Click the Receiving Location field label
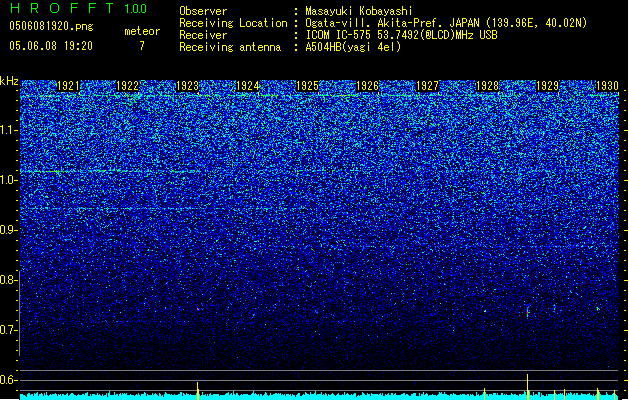This screenshot has width=629, height=400. (233, 23)
